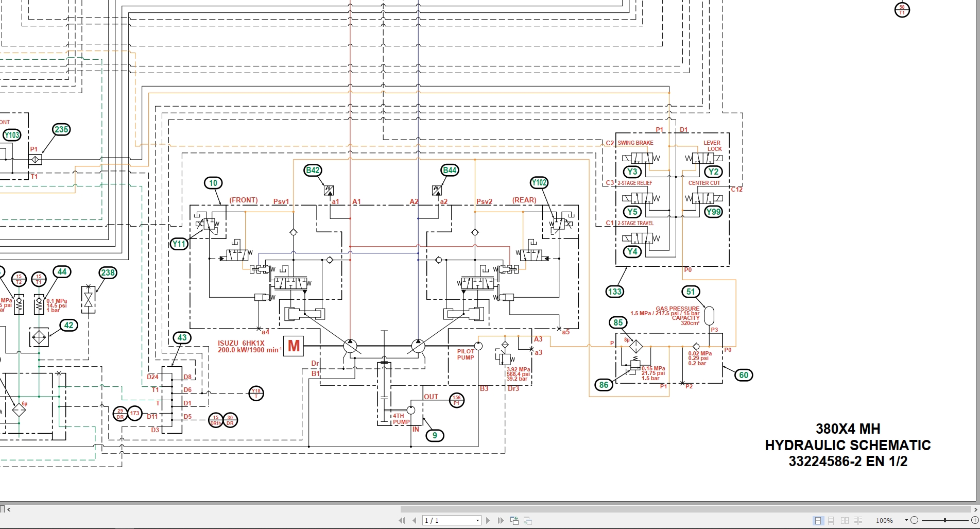Advance to the next page
The width and height of the screenshot is (980, 529).
point(488,520)
